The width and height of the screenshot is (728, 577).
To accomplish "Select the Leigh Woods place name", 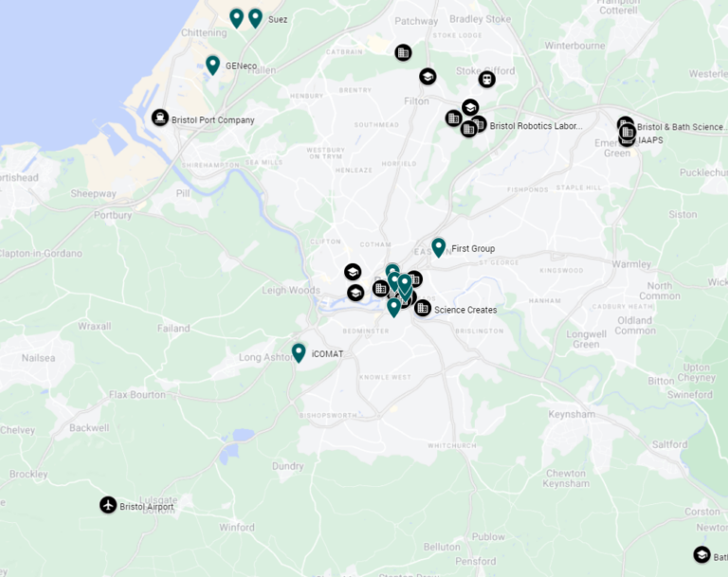I will click(291, 290).
